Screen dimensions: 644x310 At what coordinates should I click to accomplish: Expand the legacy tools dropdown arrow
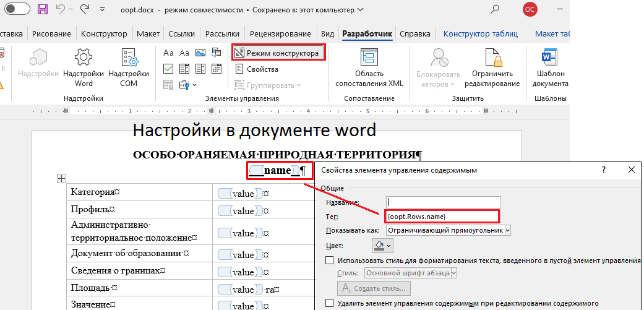click(x=194, y=85)
